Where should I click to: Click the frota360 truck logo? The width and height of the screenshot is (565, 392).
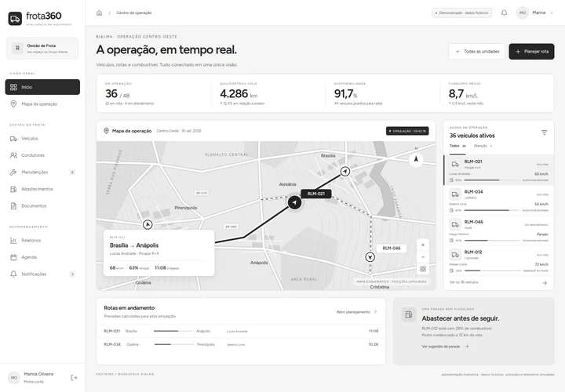[15, 19]
